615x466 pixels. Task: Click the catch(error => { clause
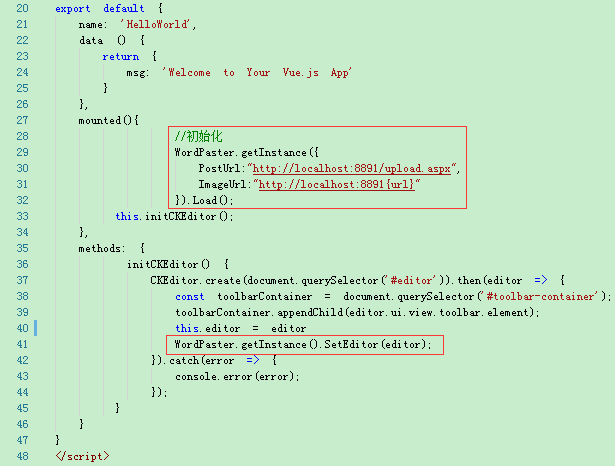coord(223,360)
